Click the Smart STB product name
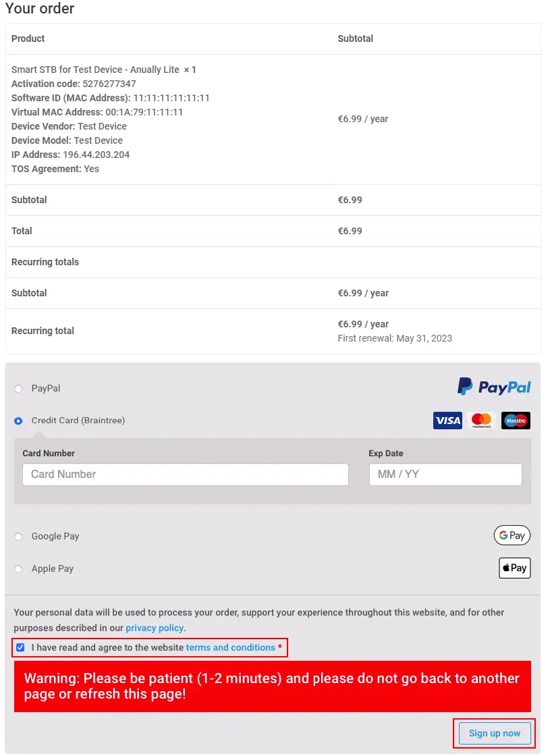552x756 pixels. pyautogui.click(x=95, y=70)
